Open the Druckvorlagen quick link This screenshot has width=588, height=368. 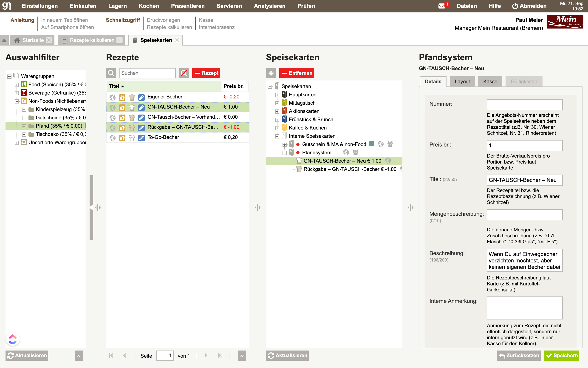(163, 20)
